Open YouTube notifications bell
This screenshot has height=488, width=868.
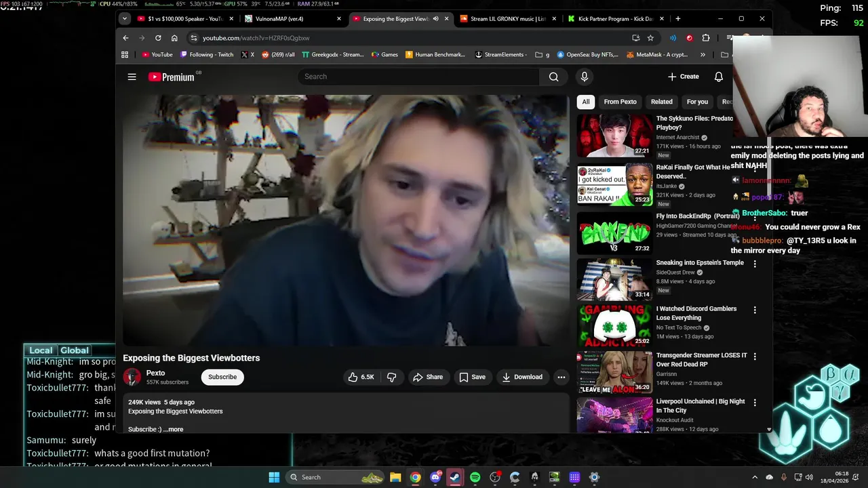coord(719,77)
